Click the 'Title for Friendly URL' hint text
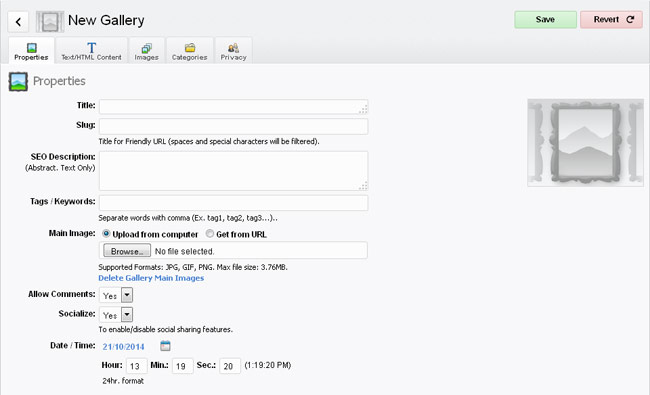Image resolution: width=650 pixels, height=395 pixels. pyautogui.click(x=209, y=141)
